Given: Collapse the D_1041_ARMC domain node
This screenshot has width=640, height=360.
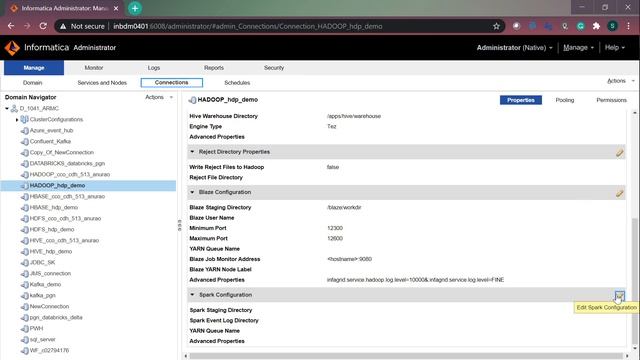Looking at the screenshot, I should pyautogui.click(x=7, y=109).
